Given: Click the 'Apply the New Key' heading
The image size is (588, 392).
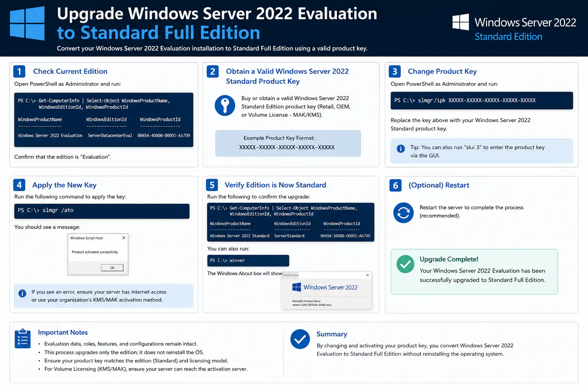Looking at the screenshot, I should pos(64,185).
